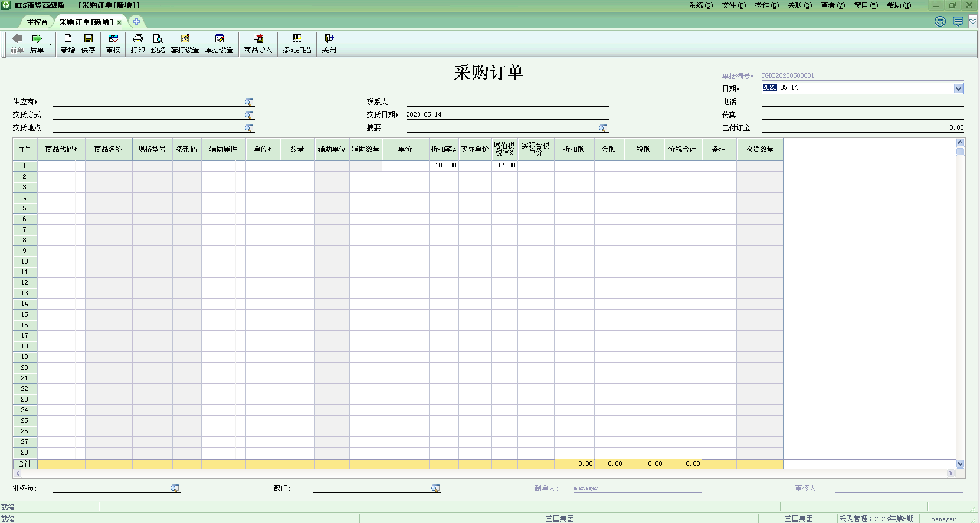Open 交货方式 lookup icon

(x=249, y=115)
